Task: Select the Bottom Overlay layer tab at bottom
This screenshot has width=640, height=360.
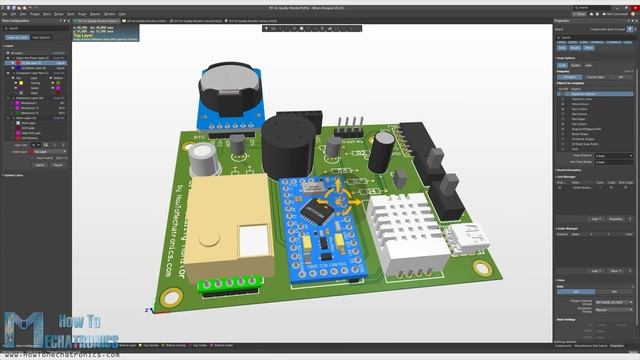Action: [x=174, y=345]
